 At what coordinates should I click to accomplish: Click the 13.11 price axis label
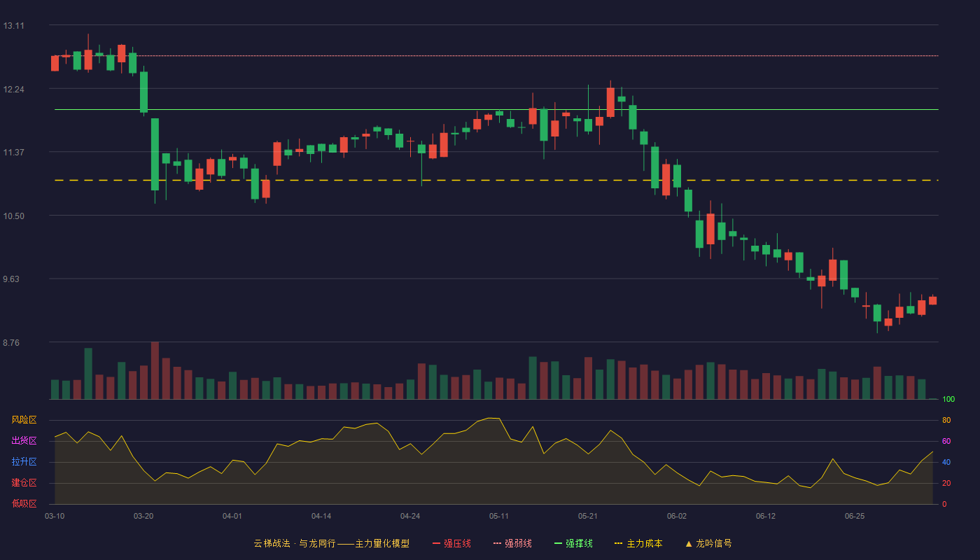click(x=14, y=26)
